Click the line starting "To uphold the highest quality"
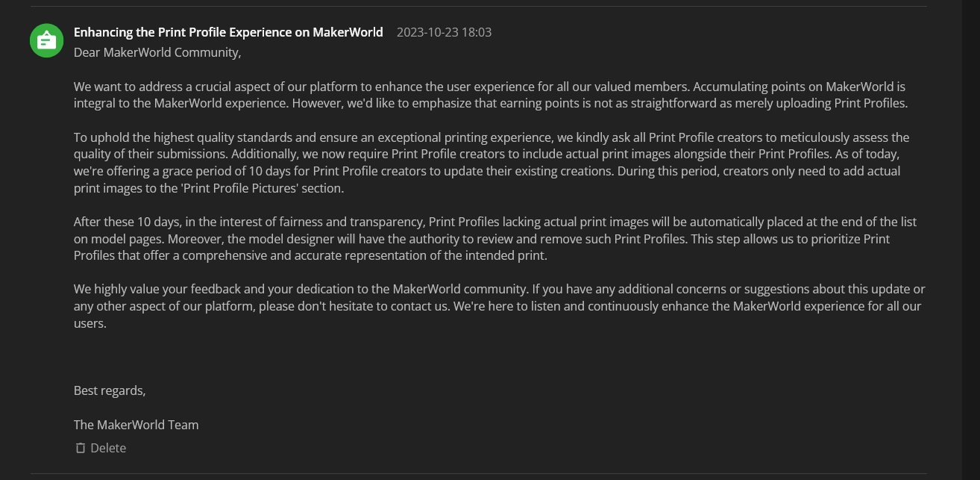Image resolution: width=980 pixels, height=480 pixels. (491, 137)
